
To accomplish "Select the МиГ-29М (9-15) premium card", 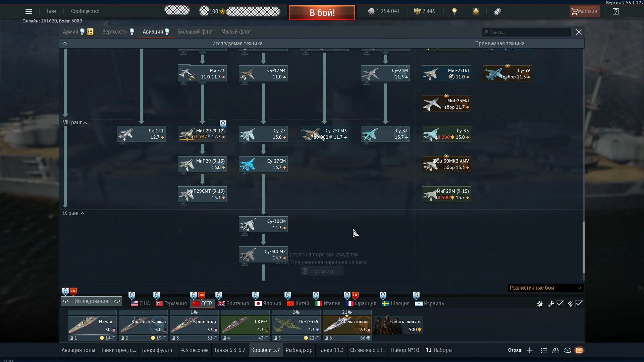I will (x=446, y=194).
